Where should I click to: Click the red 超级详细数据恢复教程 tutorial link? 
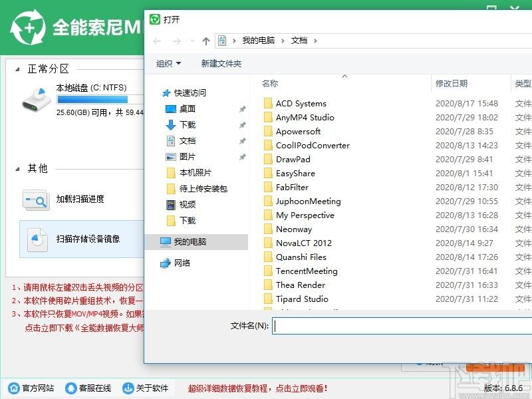(257, 388)
